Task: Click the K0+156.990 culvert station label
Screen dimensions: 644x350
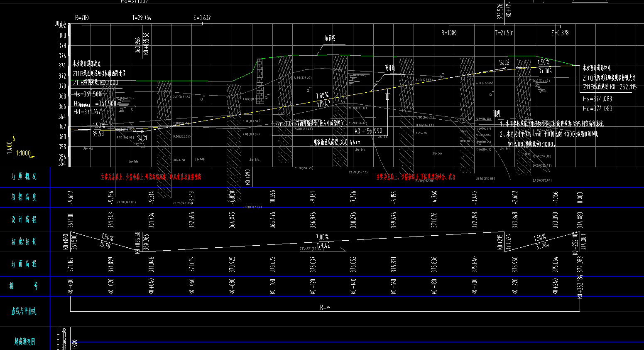Action: (368, 131)
